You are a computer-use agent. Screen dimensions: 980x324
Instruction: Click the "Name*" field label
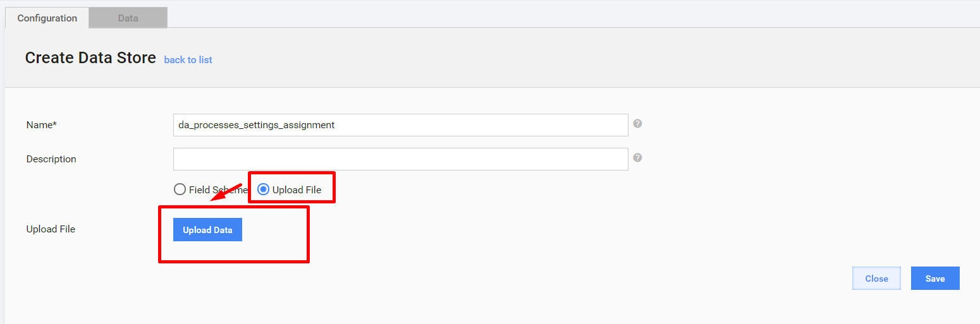pyautogui.click(x=42, y=125)
